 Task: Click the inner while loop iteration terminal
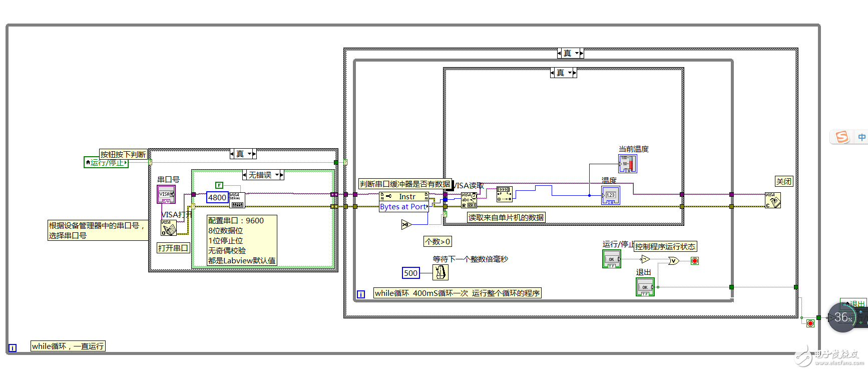coord(361,294)
